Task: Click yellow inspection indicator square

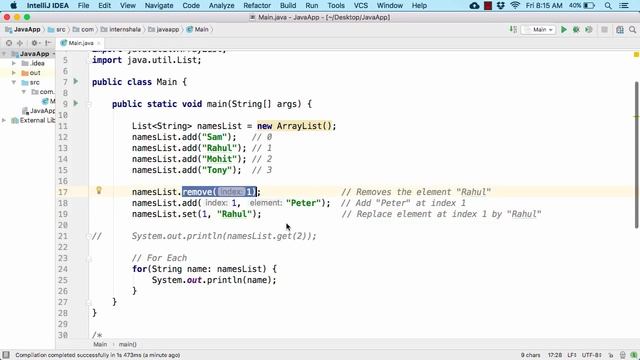Action: (x=636, y=55)
